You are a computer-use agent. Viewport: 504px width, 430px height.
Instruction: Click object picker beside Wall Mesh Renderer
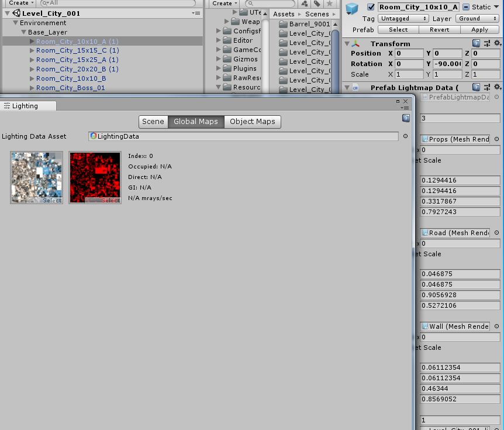click(496, 326)
